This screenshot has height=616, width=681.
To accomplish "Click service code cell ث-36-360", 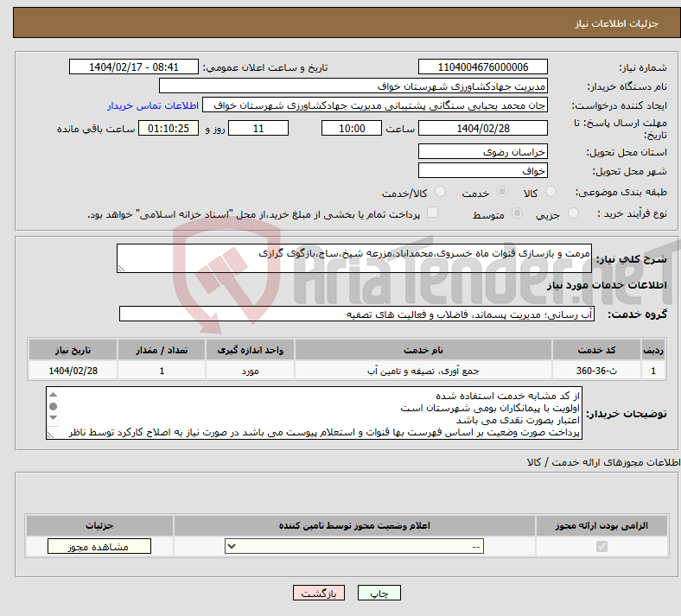I will coord(597,371).
